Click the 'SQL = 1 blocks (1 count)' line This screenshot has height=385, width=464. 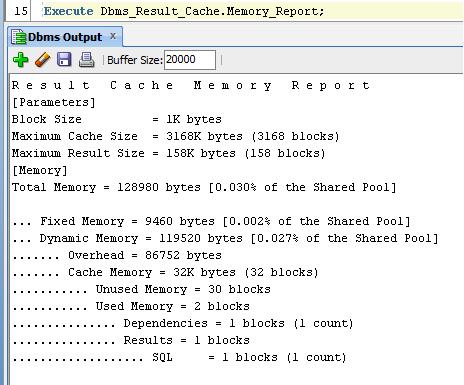pos(179,357)
